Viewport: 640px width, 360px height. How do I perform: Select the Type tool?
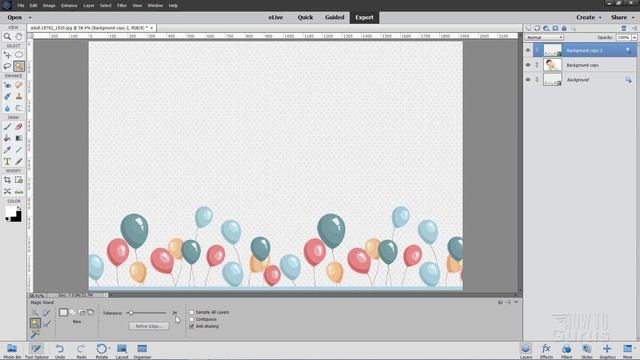(7, 162)
